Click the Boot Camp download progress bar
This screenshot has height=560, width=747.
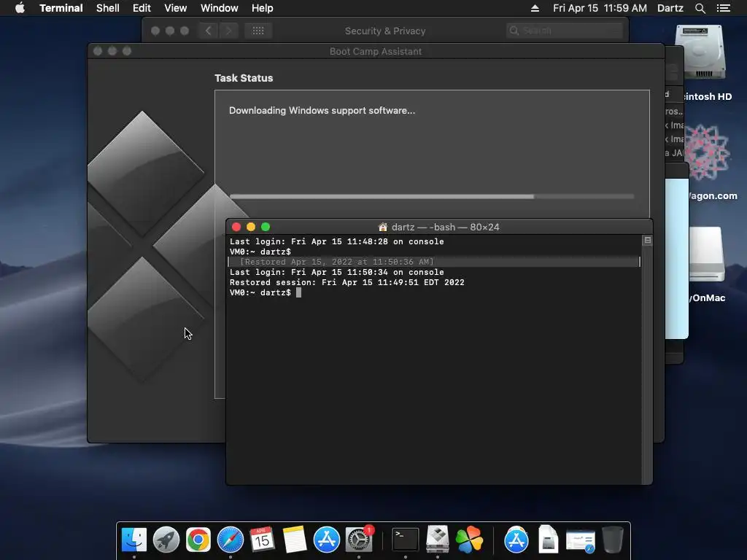(x=432, y=196)
